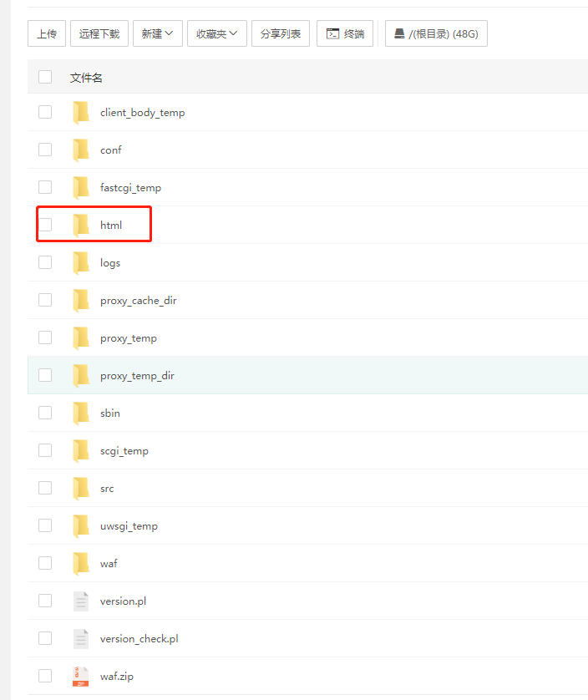Toggle the select-all checkbox in header
This screenshot has height=700, width=588.
coord(45,77)
